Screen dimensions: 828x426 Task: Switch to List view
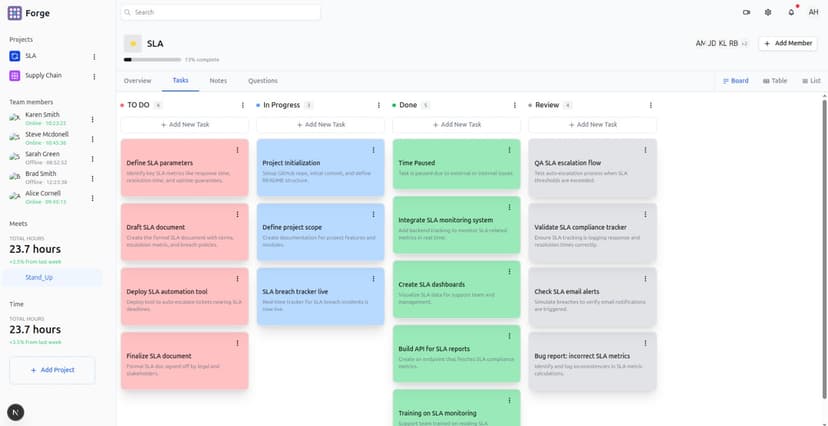(x=810, y=81)
